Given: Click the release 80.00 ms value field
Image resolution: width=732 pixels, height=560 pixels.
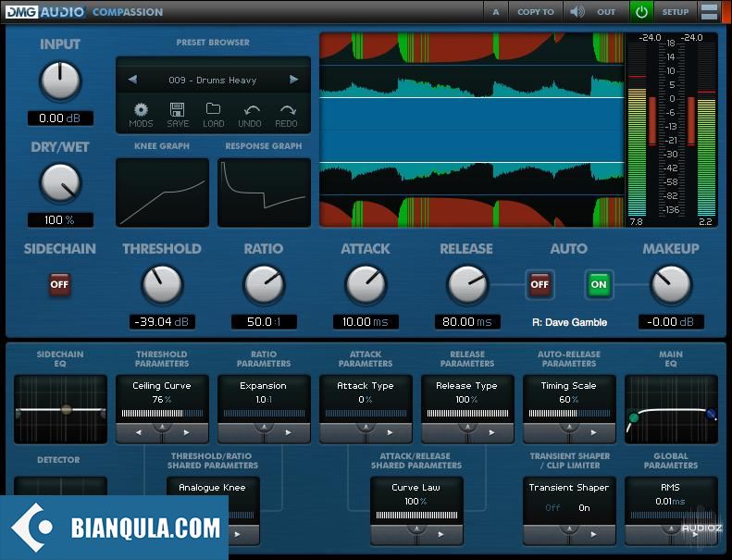Looking at the screenshot, I should [x=467, y=322].
